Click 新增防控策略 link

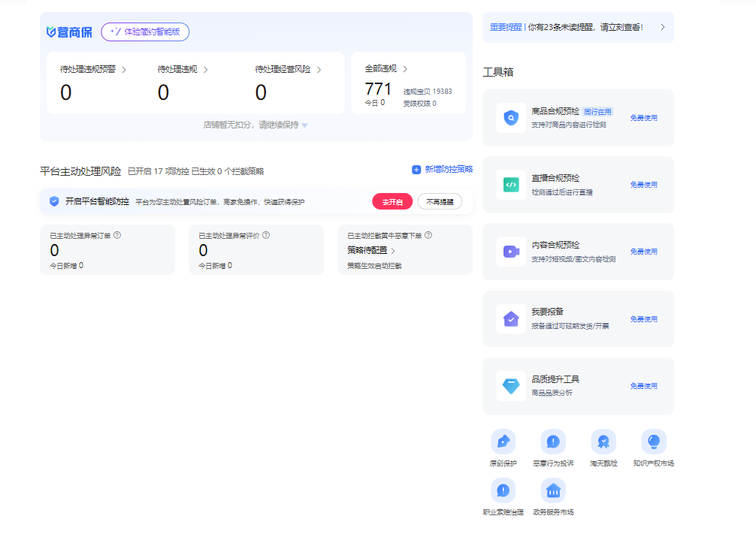[442, 170]
